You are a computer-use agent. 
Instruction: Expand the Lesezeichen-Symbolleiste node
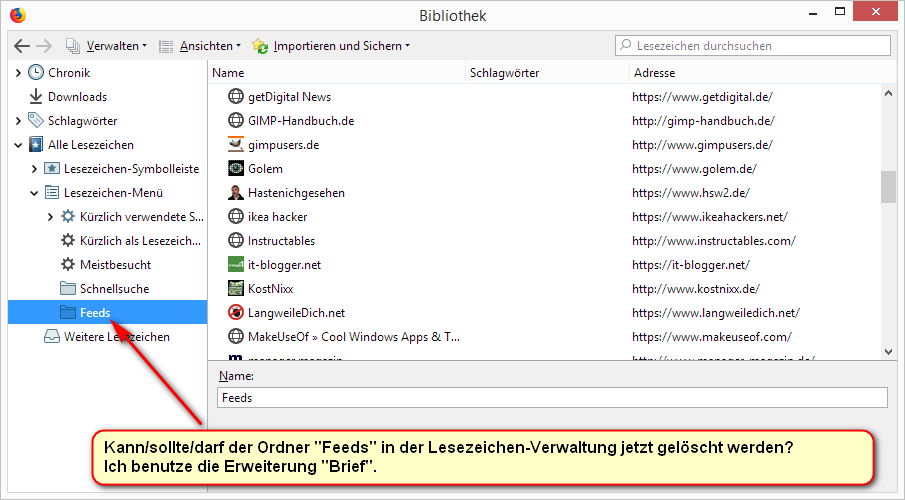coord(34,169)
